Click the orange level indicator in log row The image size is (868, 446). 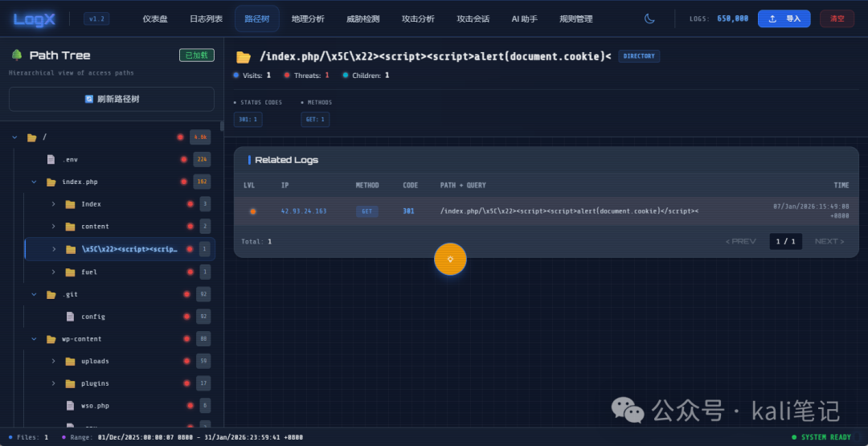(x=252, y=211)
